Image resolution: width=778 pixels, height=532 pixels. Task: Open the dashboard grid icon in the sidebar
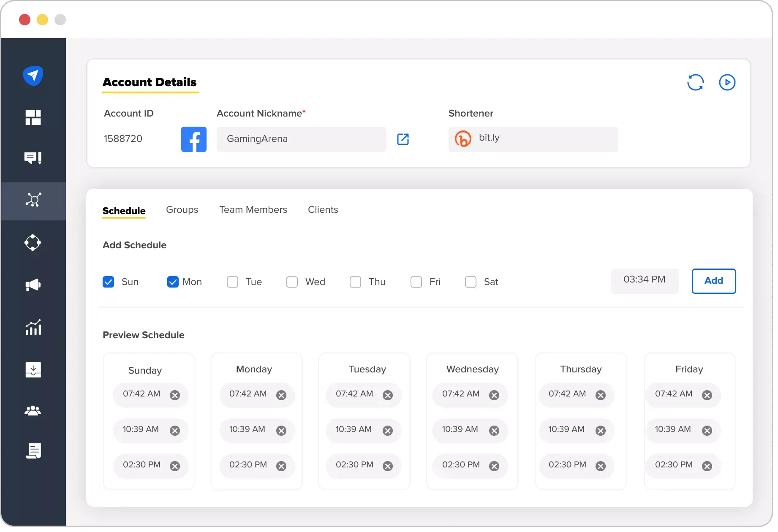[x=33, y=117]
